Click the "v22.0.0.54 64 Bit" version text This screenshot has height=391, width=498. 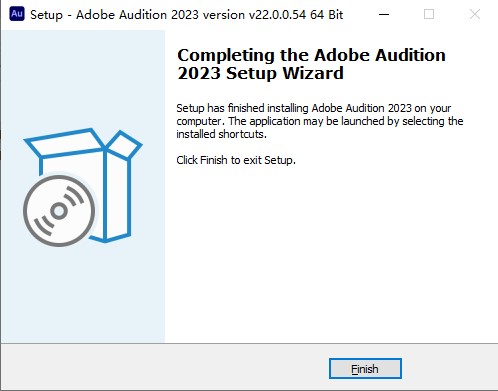tap(294, 15)
